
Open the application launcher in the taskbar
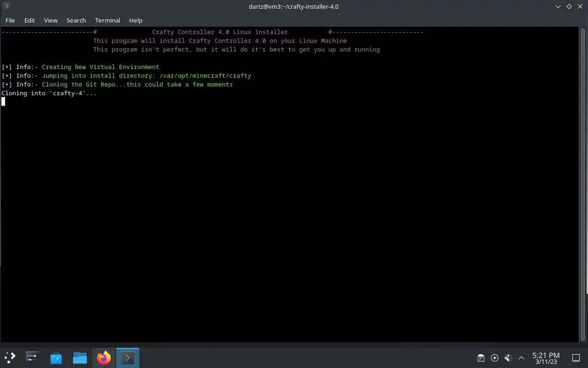(x=10, y=357)
